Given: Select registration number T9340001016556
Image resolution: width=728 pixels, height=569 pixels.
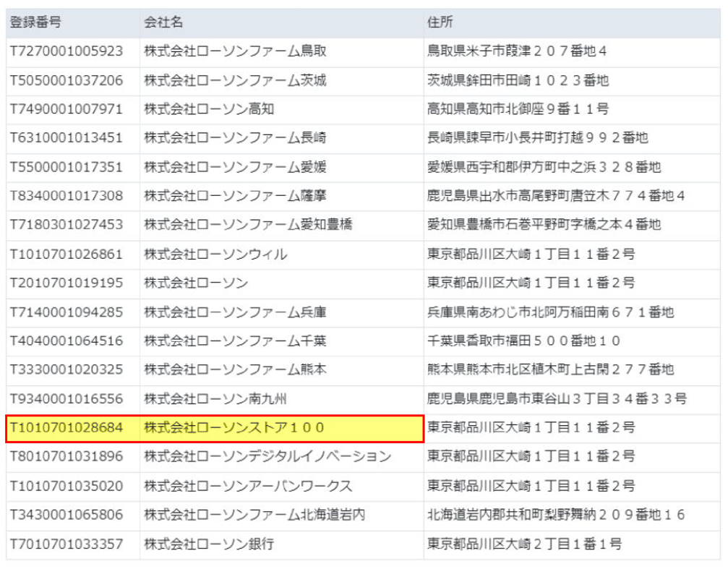Looking at the screenshot, I should pos(67,399).
